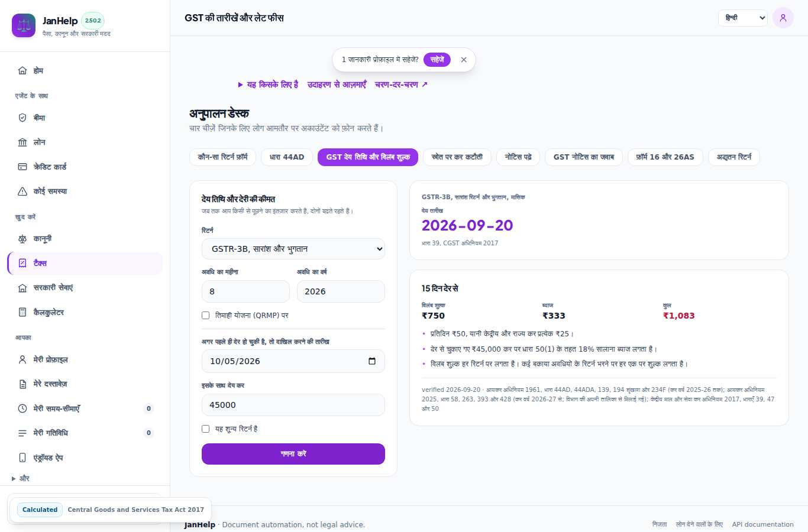Image resolution: width=808 pixels, height=532 pixels.
Task: Click the कैलकुलेटर calculator icon
Action: click(22, 312)
